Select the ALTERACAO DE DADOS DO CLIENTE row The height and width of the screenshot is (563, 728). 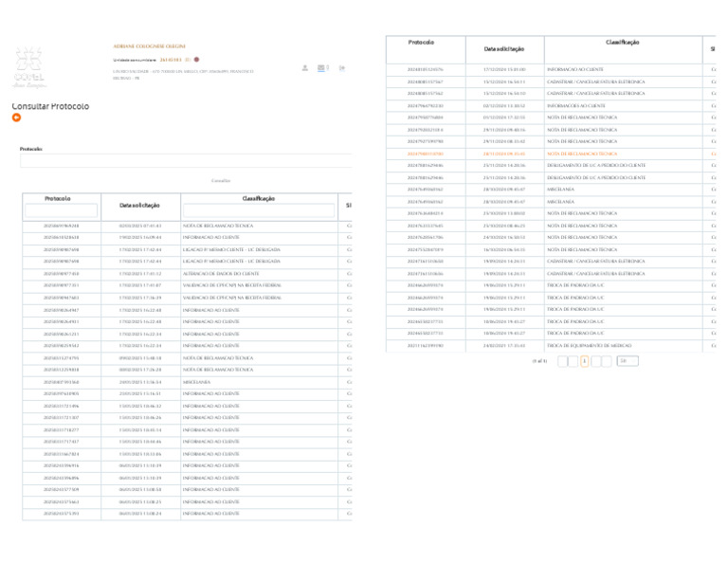pyautogui.click(x=187, y=274)
